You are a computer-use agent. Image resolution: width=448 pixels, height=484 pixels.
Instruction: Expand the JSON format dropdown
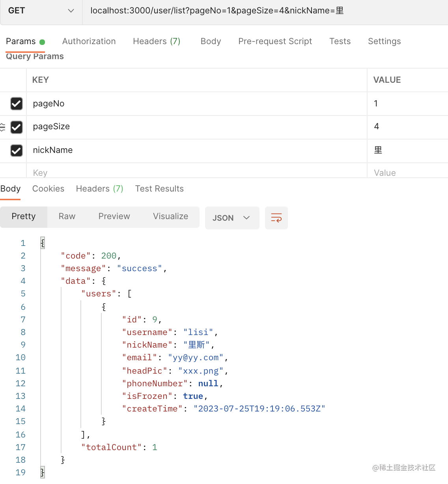(x=232, y=218)
